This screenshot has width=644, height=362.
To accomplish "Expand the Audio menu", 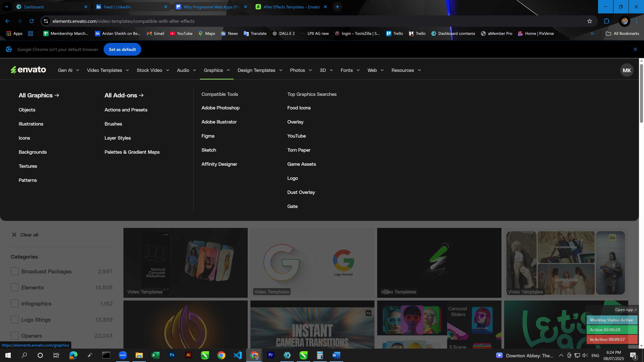I will [186, 70].
